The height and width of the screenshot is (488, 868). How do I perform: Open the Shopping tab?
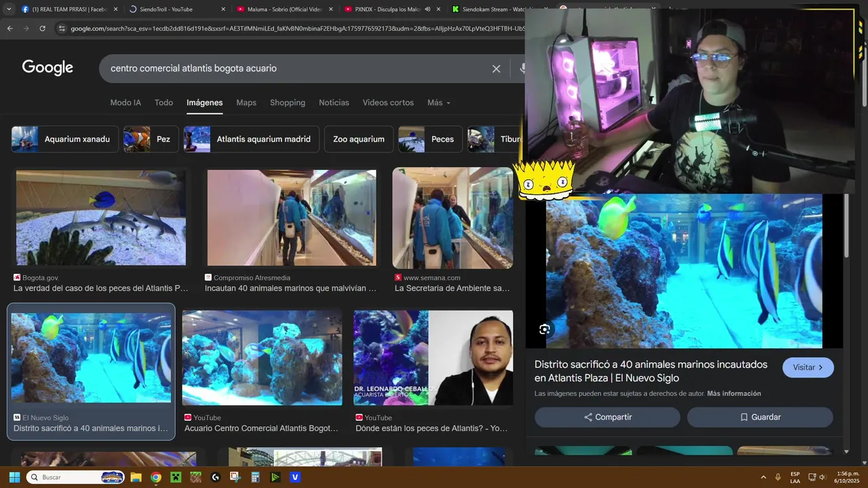pos(288,102)
